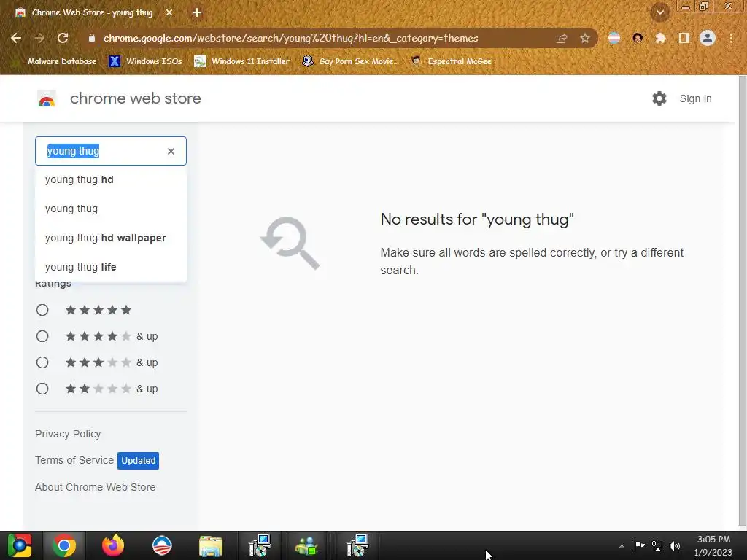Viewport: 747px width, 560px height.
Task: Open the Espectral McGee bookmark
Action: point(451,61)
